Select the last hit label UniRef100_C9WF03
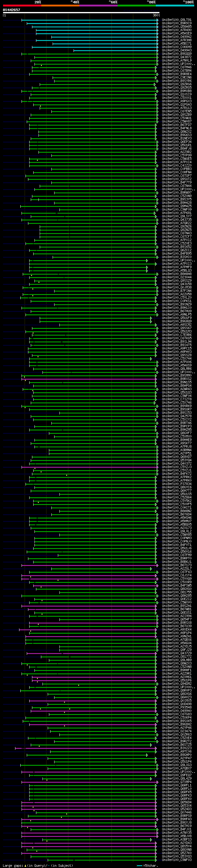The width and height of the screenshot is (197, 868). pos(176,860)
